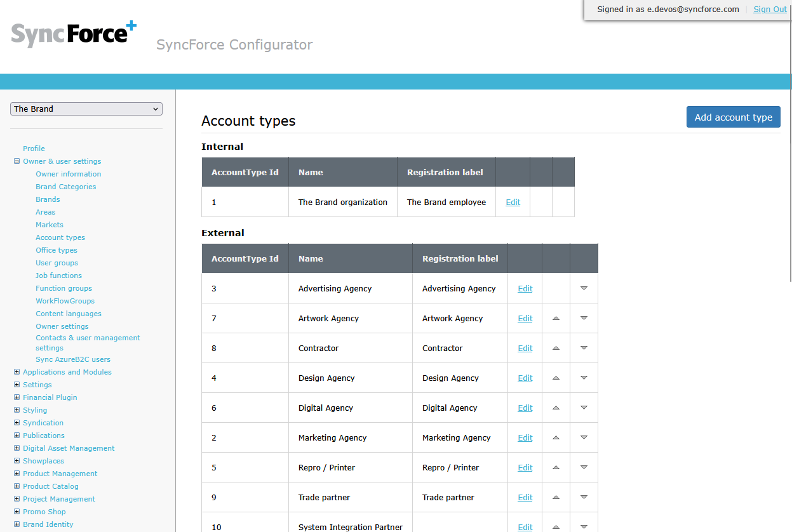Move Trade partner row up
The image size is (792, 532).
point(556,497)
